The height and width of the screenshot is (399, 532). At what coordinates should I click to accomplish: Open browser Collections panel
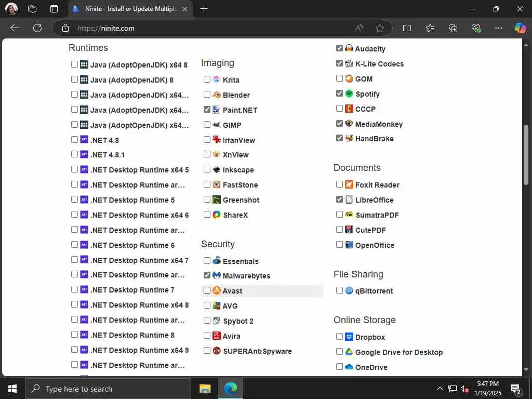[x=453, y=28]
